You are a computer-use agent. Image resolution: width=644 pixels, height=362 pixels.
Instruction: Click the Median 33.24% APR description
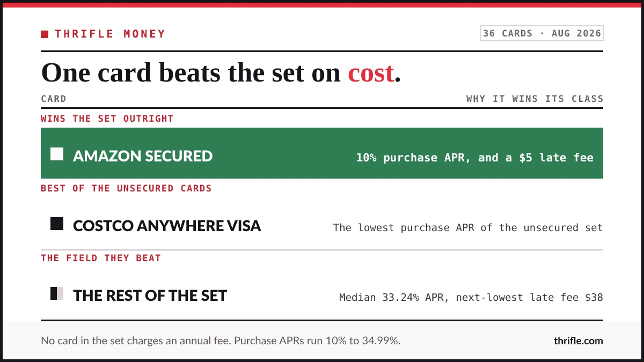point(471,297)
